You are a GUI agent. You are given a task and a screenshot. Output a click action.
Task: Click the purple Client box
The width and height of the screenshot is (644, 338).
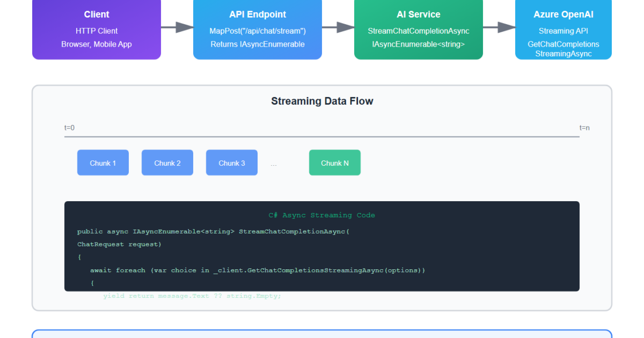97,29
